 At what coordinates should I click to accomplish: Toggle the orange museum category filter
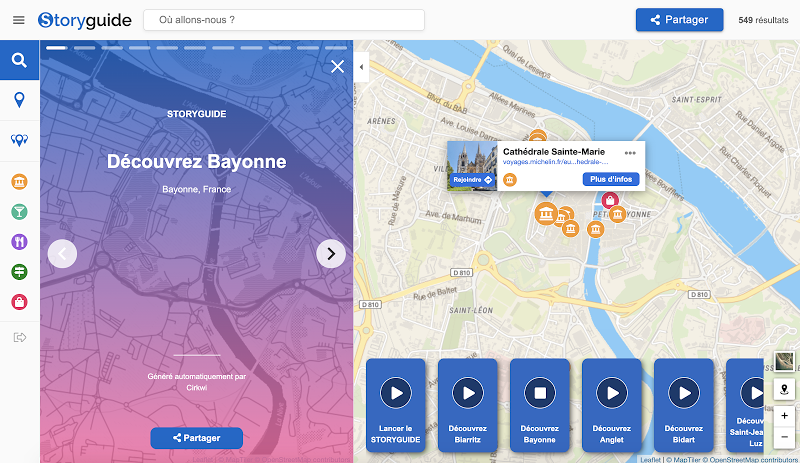19,181
